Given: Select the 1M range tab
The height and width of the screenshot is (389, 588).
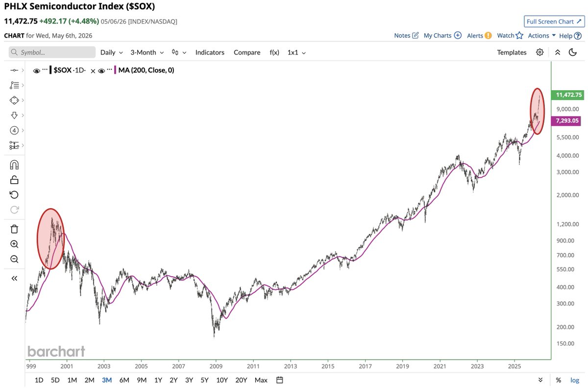Looking at the screenshot, I should click(72, 380).
